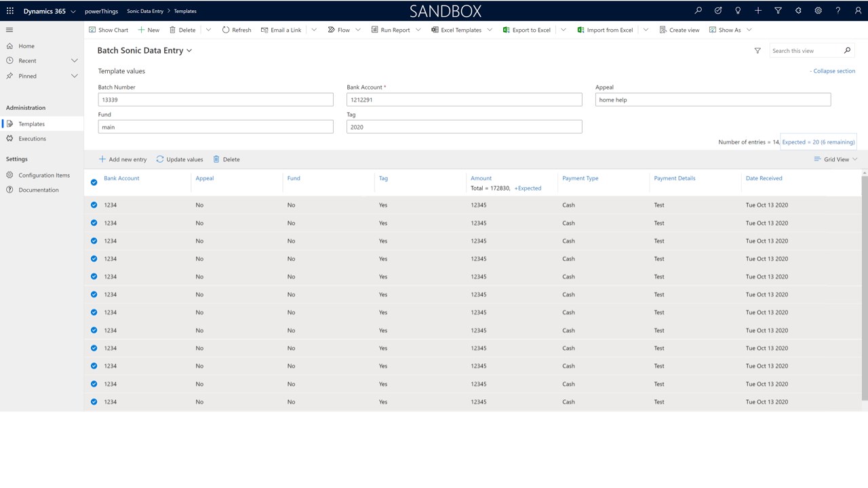The image size is (868, 488).
Task: Open the settings gear icon
Action: (818, 11)
